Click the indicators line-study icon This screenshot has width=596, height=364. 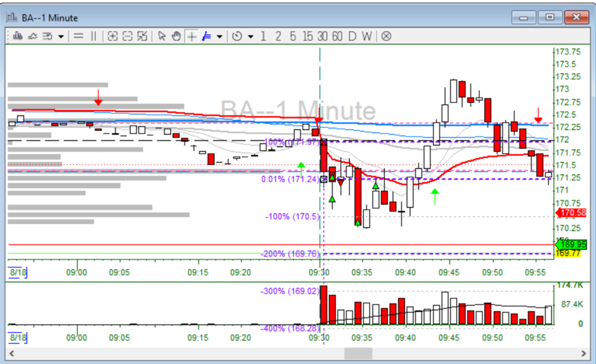[x=32, y=36]
